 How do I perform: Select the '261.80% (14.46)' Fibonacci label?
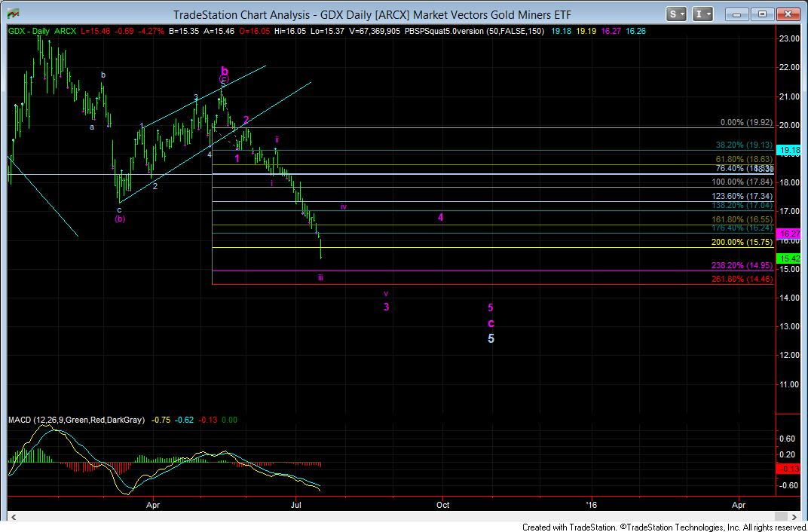tap(742, 279)
